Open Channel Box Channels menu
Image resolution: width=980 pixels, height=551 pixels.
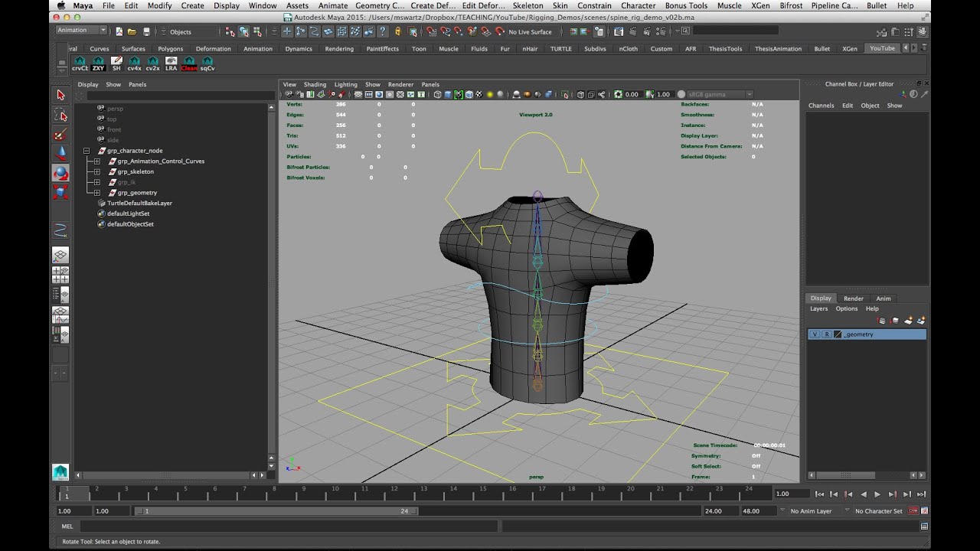pyautogui.click(x=821, y=106)
